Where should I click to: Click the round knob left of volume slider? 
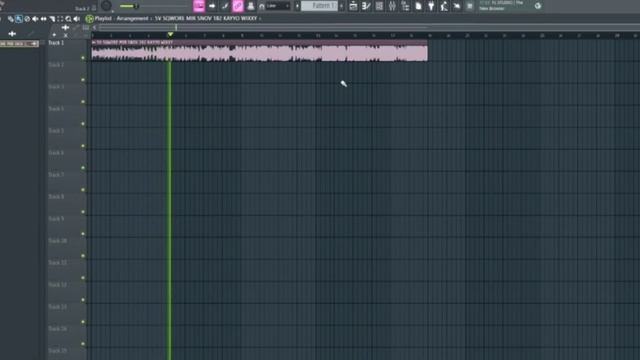click(x=106, y=6)
